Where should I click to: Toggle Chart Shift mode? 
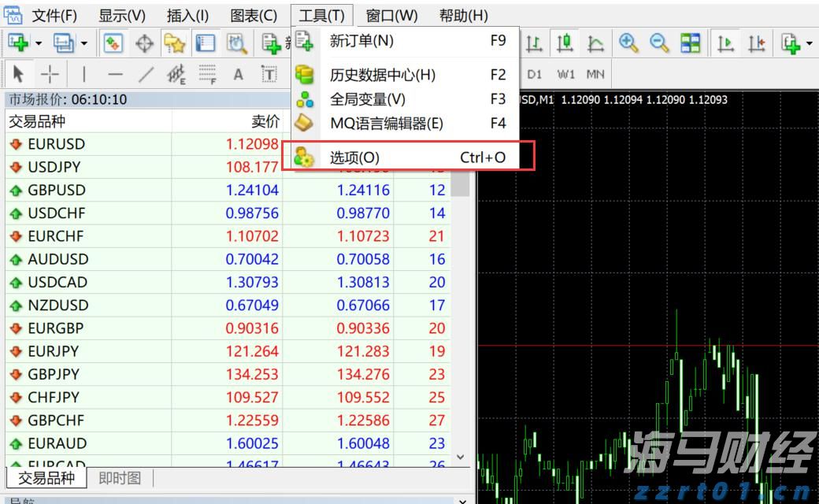(x=758, y=43)
